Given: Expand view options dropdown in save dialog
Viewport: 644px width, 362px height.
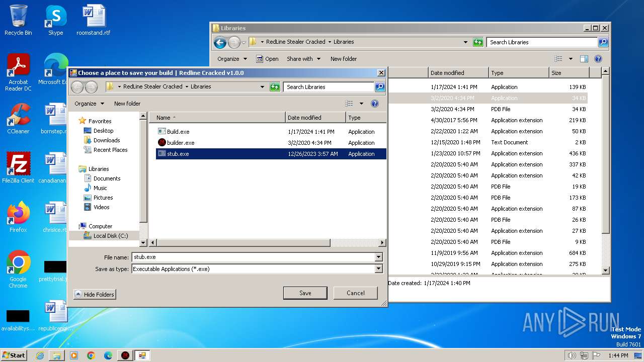Looking at the screenshot, I should (x=361, y=104).
